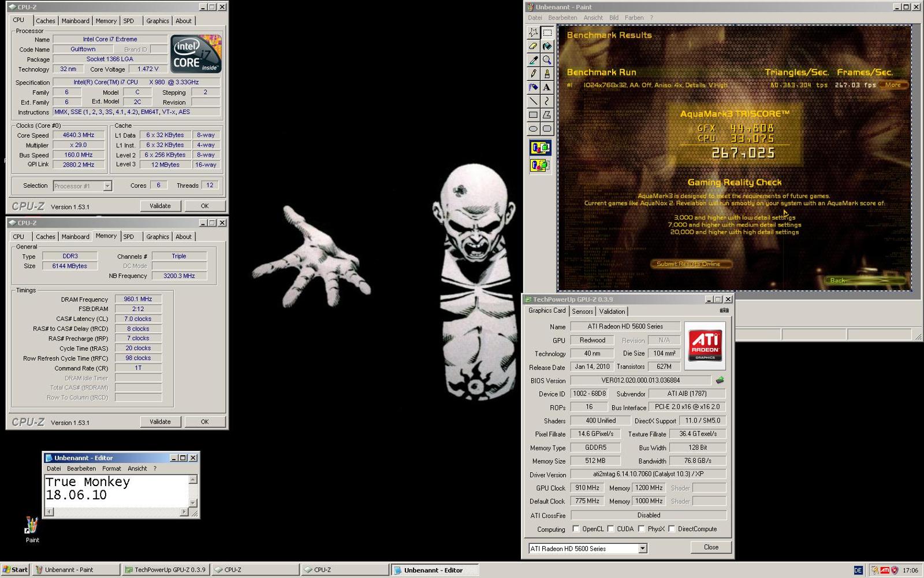Screen dimensions: 924x578
Task: Click the DRAM Frequency value 960.1 MHz
Action: point(138,299)
